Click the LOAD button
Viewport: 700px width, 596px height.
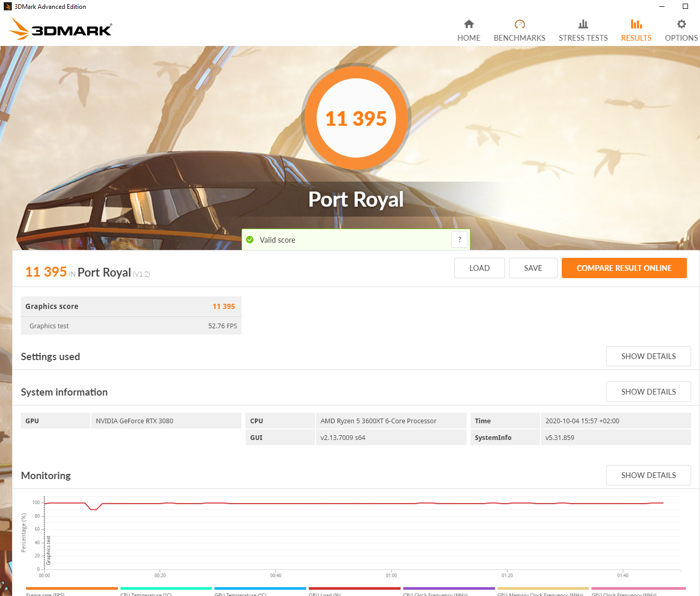479,268
